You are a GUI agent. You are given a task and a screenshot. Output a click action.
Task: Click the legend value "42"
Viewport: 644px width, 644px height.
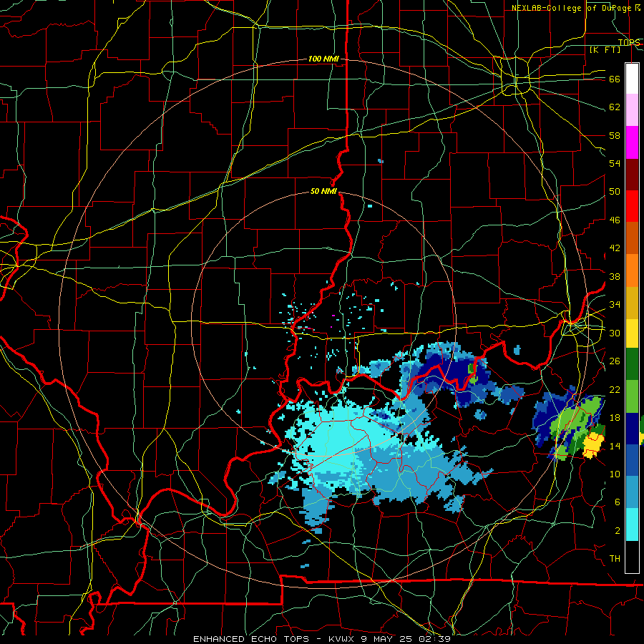pos(615,248)
